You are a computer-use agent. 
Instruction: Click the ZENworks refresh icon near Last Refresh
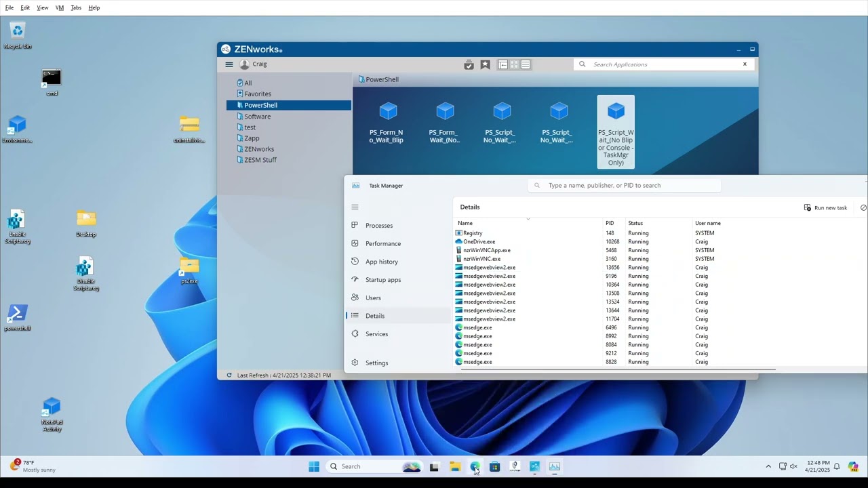click(x=229, y=375)
